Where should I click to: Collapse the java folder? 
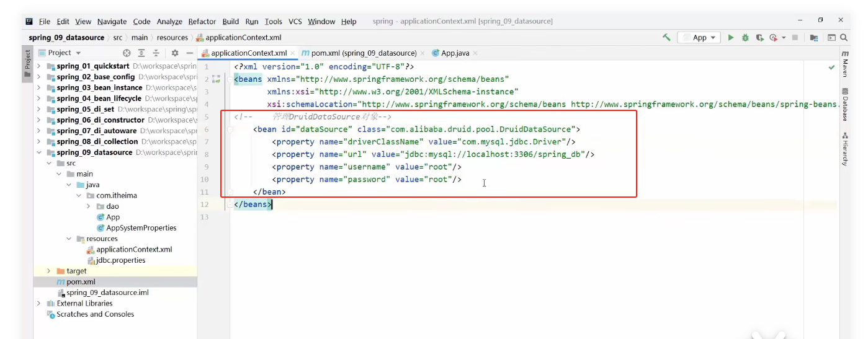69,185
